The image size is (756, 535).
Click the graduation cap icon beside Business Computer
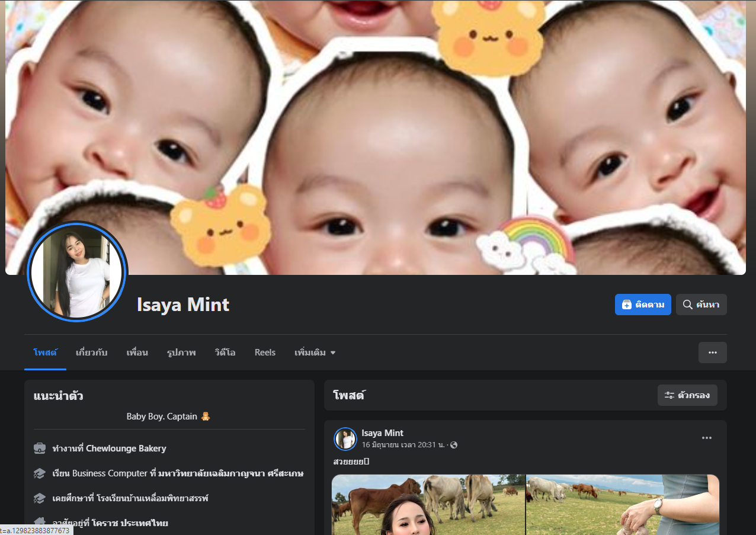point(40,473)
